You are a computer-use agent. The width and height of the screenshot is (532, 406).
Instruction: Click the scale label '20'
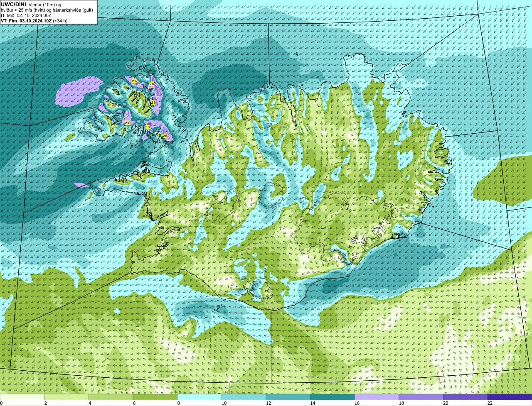[446, 403]
